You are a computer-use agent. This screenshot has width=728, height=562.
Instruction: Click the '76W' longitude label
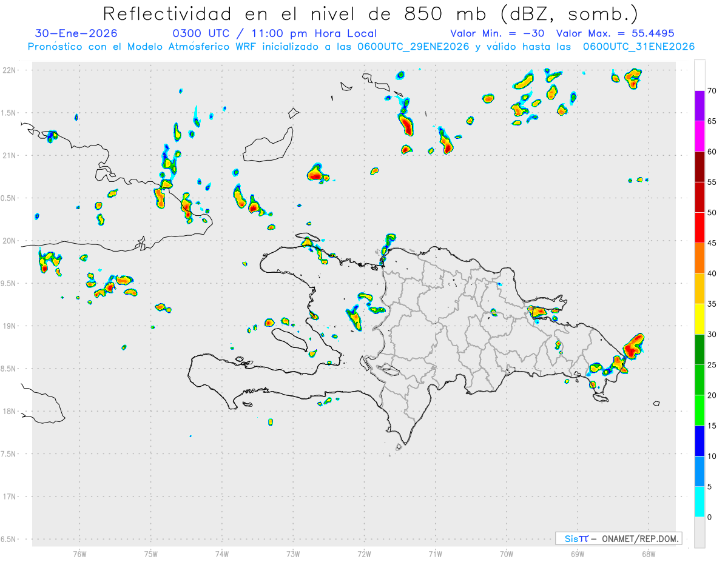[79, 554]
